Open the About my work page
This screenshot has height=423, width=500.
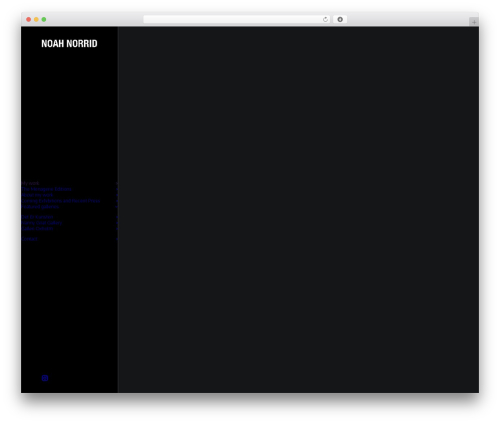click(37, 195)
